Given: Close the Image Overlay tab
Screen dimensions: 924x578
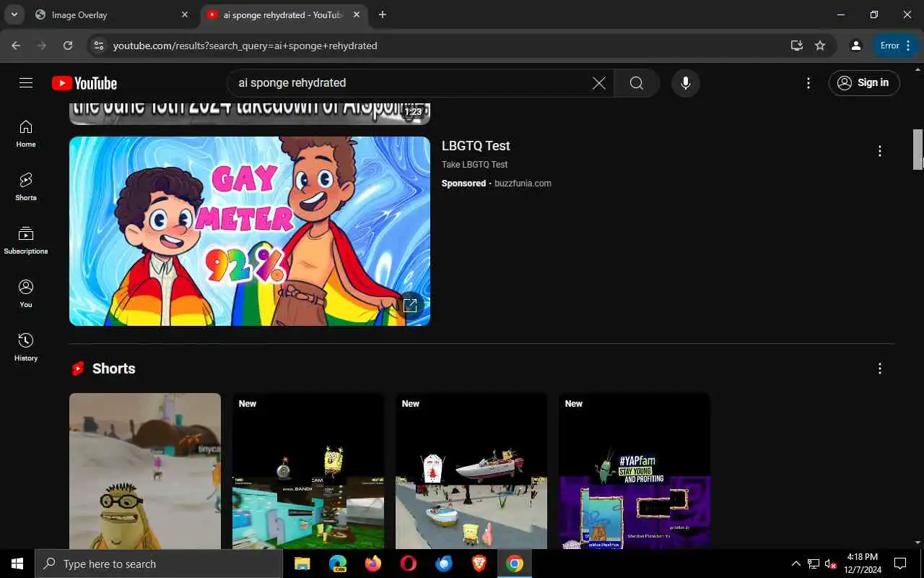Looking at the screenshot, I should pos(185,14).
